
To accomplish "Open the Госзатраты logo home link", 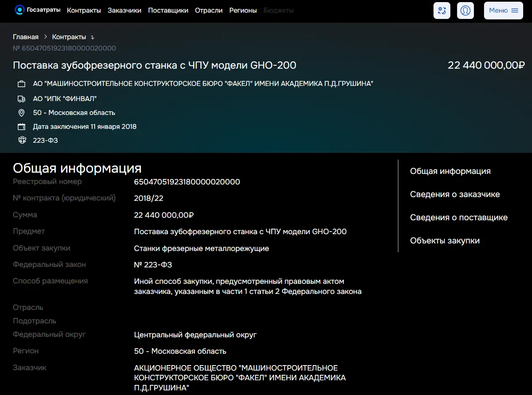I will [x=37, y=10].
